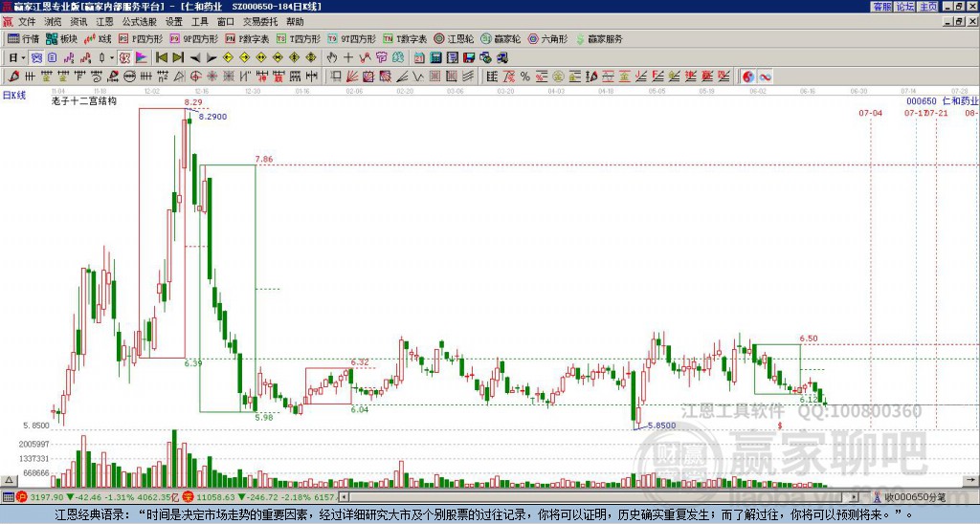
Task: Click the horizontal scrollbar left arrow
Action: [x=344, y=497]
